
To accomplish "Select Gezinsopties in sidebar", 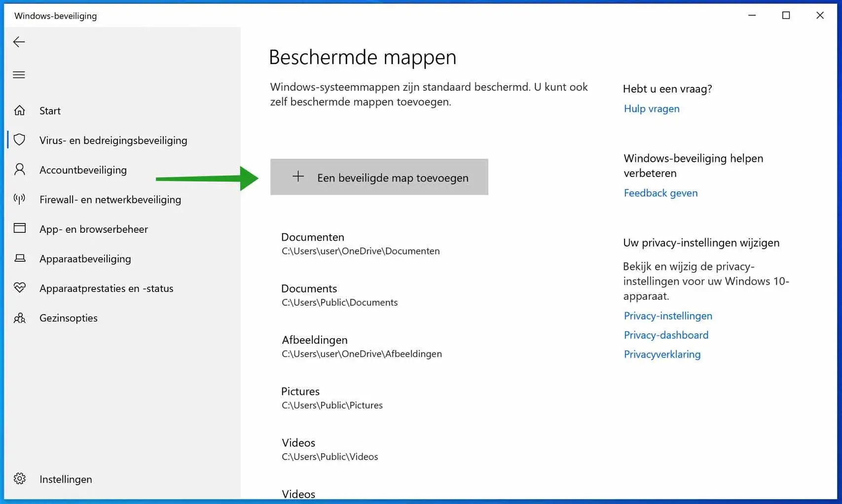I will click(69, 318).
